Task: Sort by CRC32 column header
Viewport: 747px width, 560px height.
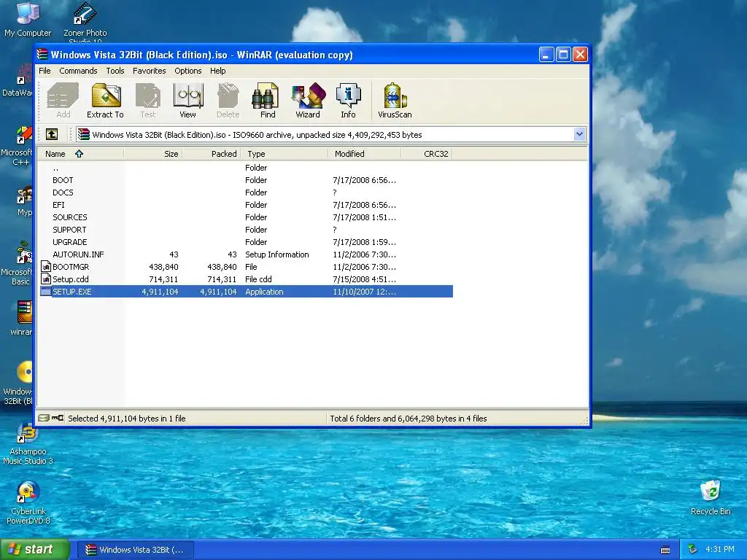Action: 426,154
